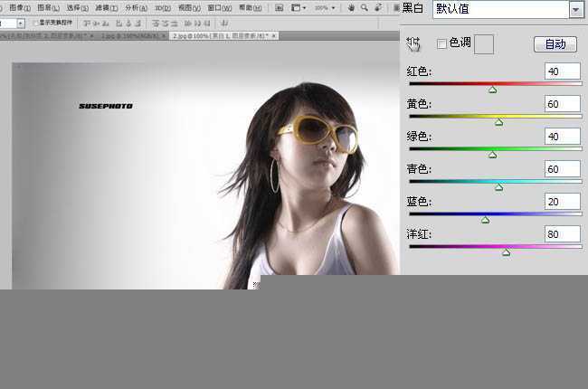
Task: Click the 青色 slider handle
Action: [498, 187]
